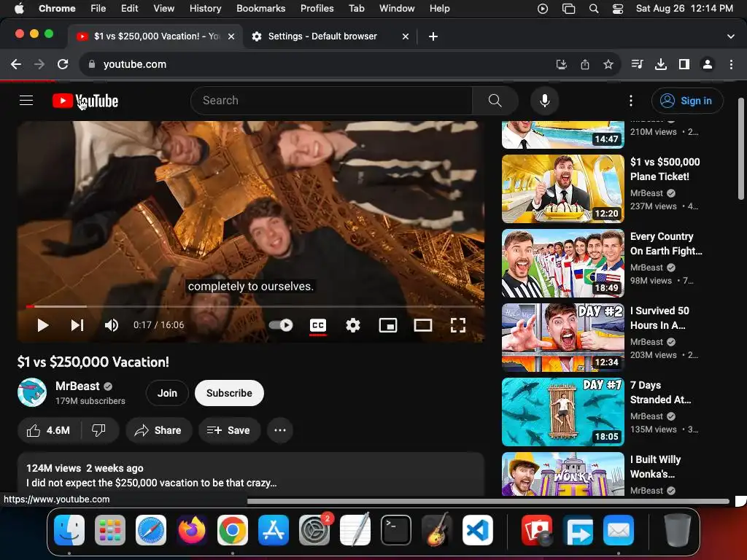The image size is (747, 560).
Task: Open 7 Days Stranded At Sea video title
Action: click(660, 392)
